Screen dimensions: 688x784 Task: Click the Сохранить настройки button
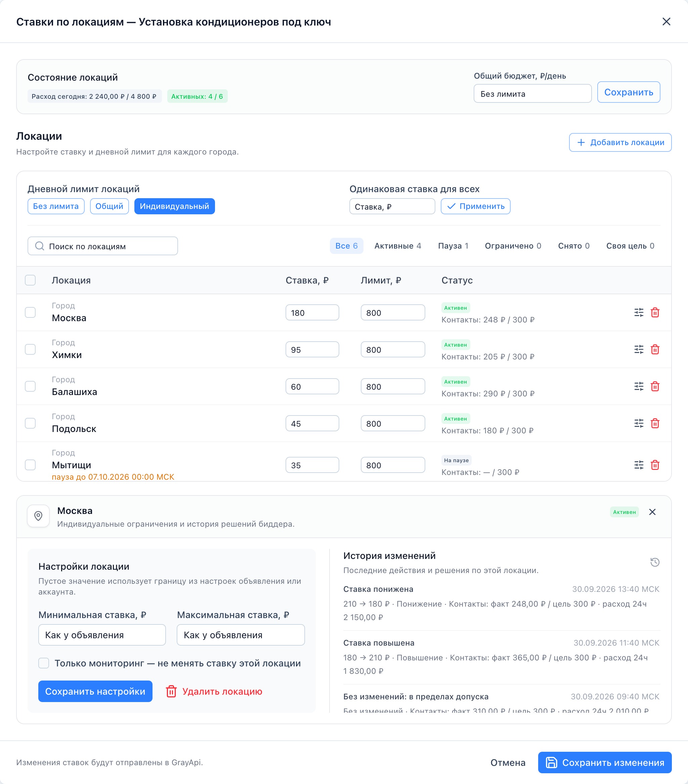[95, 691]
